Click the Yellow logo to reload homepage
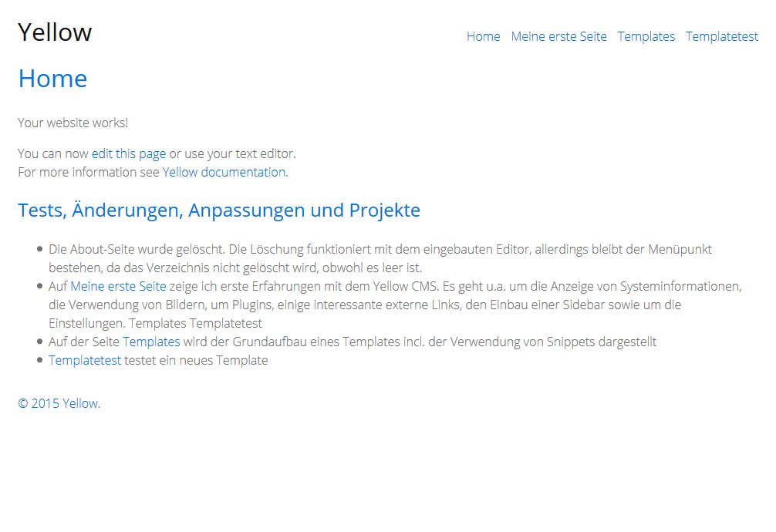Screen dimensions: 776x532 (x=54, y=32)
